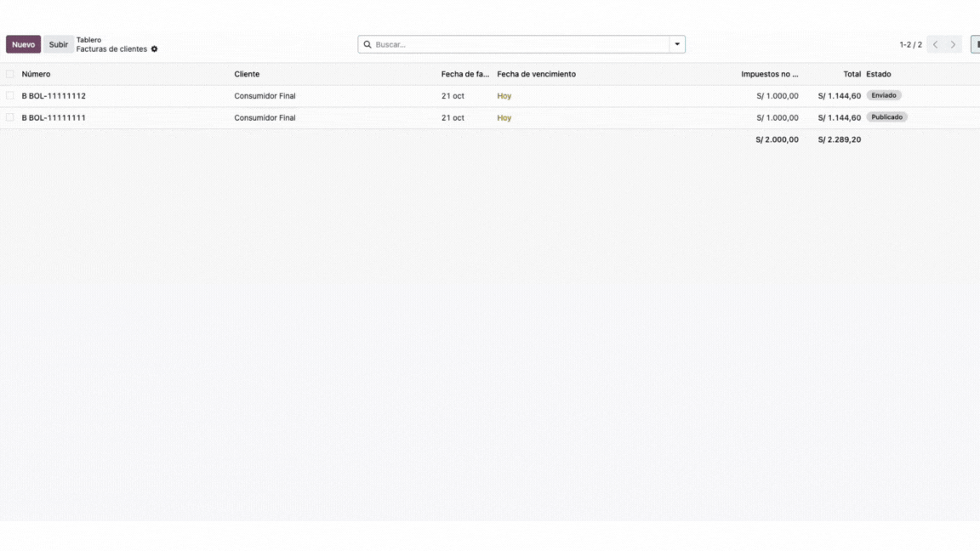Click the Nuevo button
The width and height of the screenshot is (980, 551).
(23, 44)
